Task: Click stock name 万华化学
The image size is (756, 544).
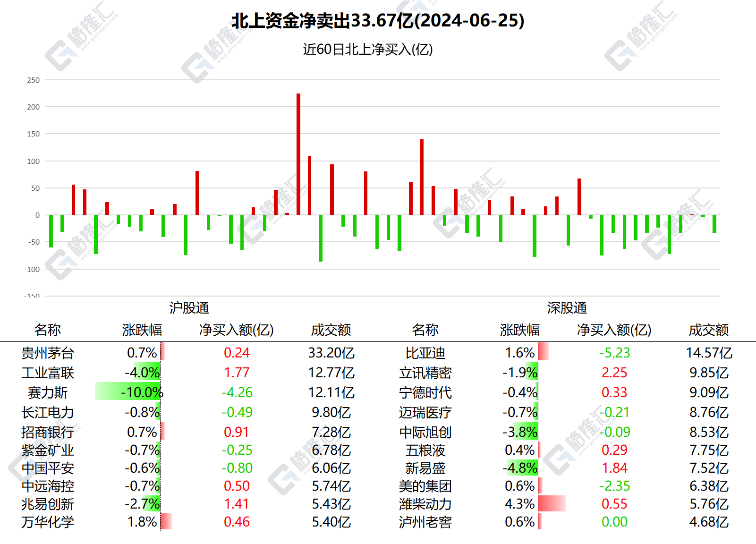Action: click(x=48, y=522)
